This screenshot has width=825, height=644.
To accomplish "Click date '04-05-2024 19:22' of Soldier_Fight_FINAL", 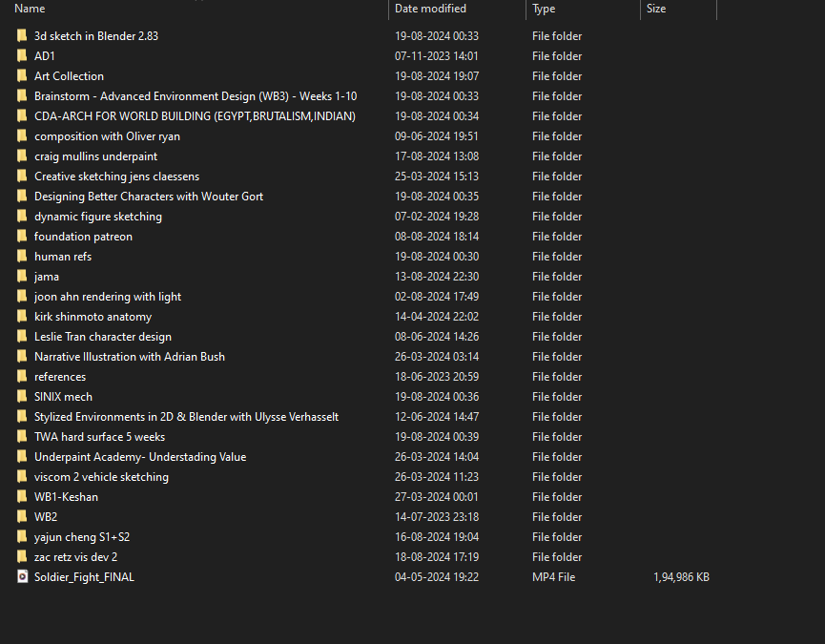I will pyautogui.click(x=437, y=576).
